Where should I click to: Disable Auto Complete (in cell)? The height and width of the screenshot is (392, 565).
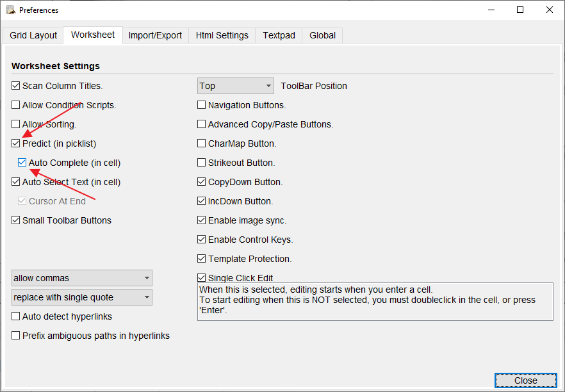pyautogui.click(x=22, y=163)
